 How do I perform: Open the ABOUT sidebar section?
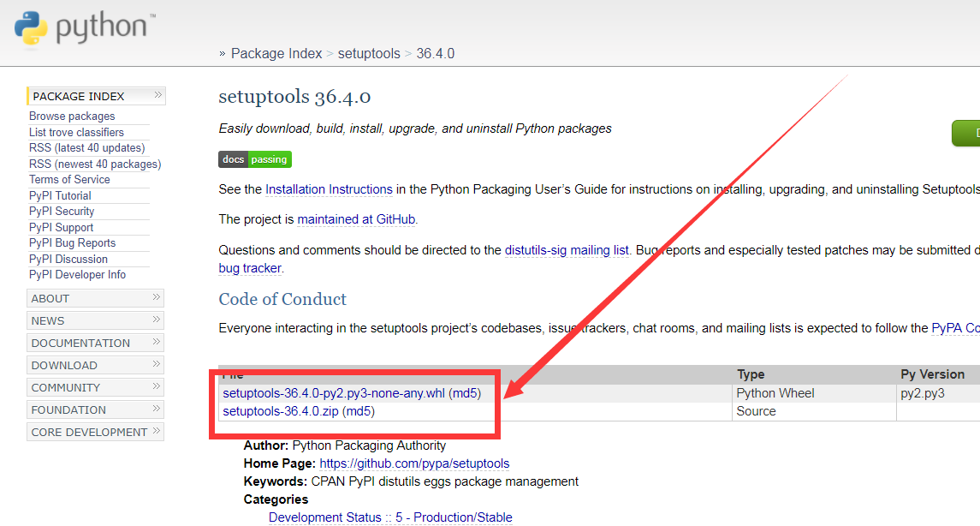(x=95, y=298)
